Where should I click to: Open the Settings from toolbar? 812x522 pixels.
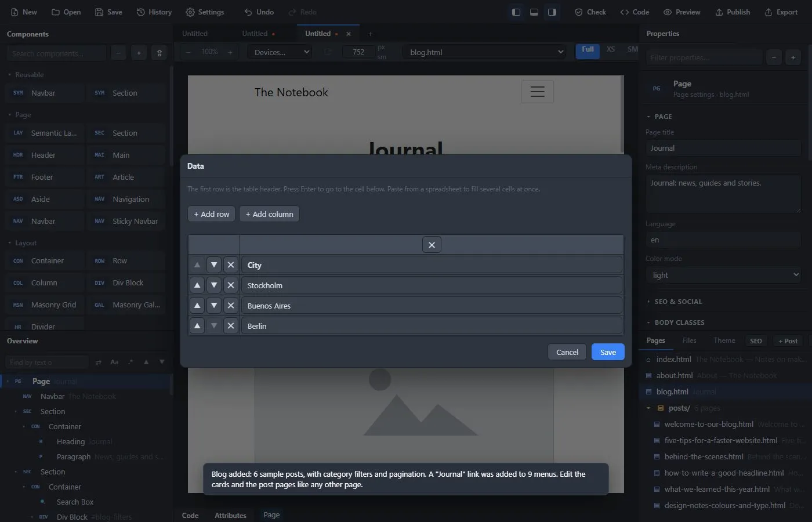click(205, 12)
